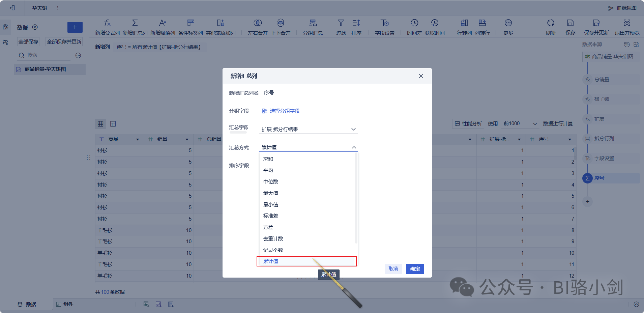
Task: Click the 其他表添加列 icon
Action: (x=221, y=23)
